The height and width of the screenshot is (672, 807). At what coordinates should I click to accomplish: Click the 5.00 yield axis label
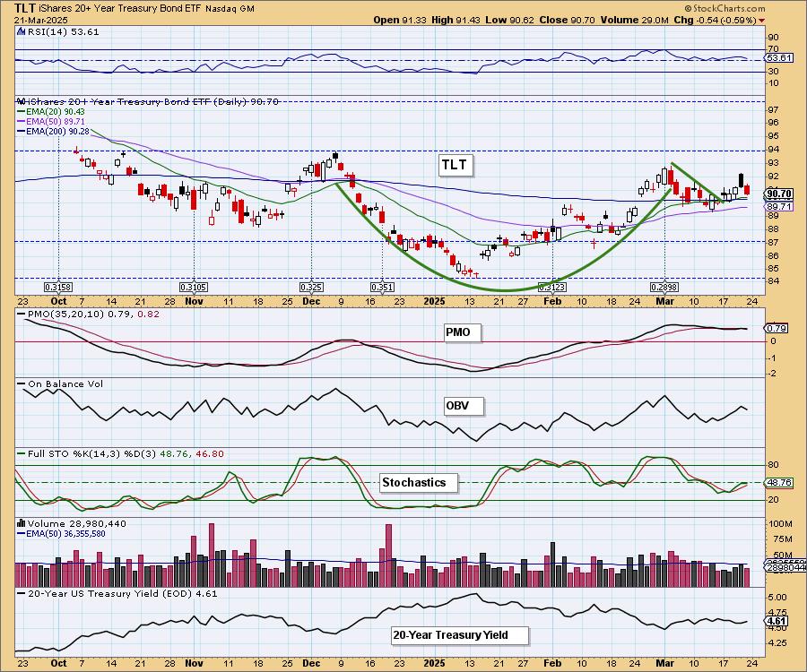(777, 598)
